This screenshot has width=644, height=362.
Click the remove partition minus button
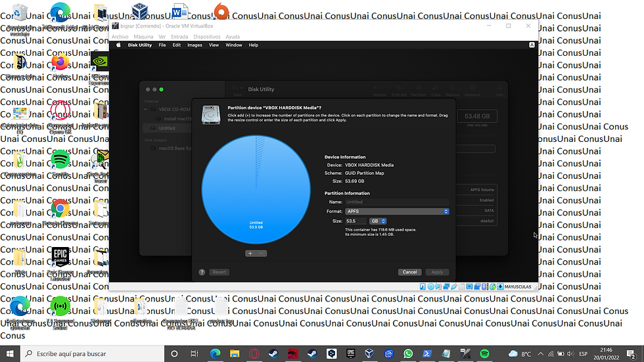(262, 254)
